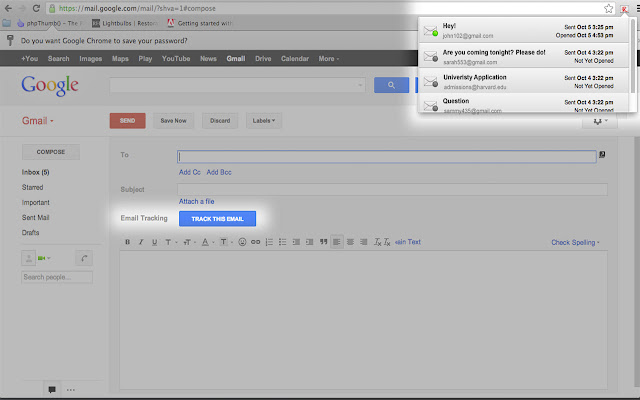
Task: Focus the To recipient field
Action: (387, 157)
